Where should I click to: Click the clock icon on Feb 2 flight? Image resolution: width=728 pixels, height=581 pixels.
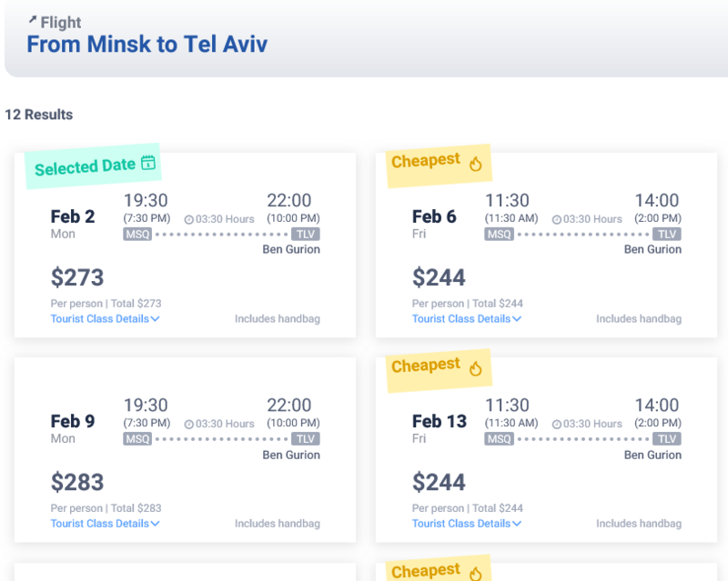[x=189, y=219]
